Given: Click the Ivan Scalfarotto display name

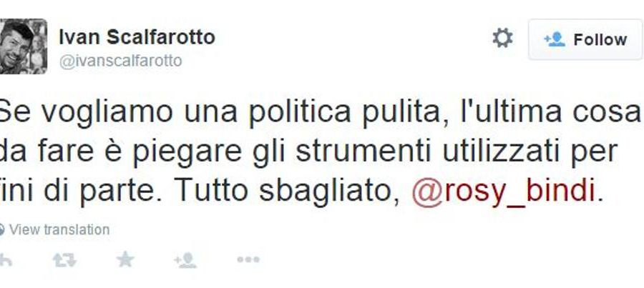Looking at the screenshot, I should click(x=137, y=37).
